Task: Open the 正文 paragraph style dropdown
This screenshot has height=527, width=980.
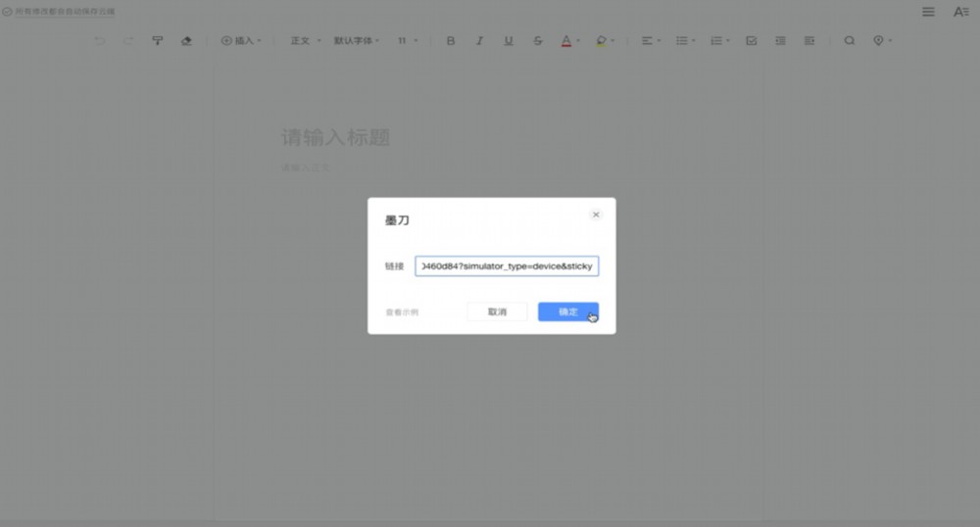Action: (x=305, y=40)
